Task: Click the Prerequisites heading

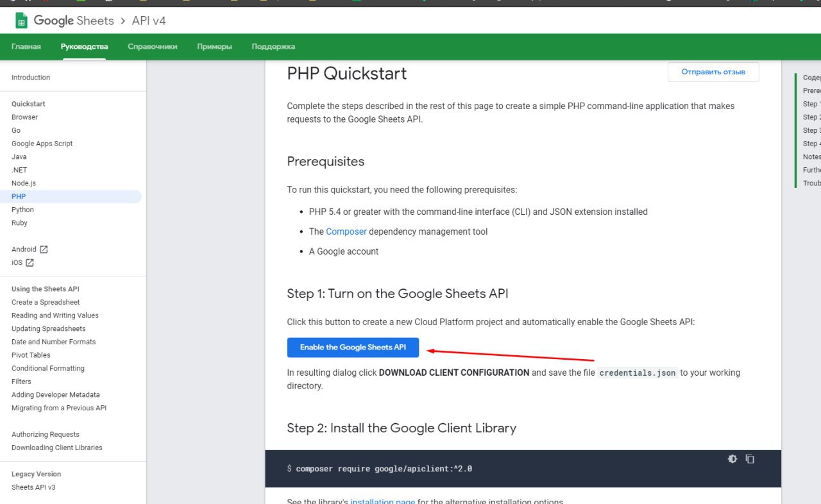Action: pos(326,162)
